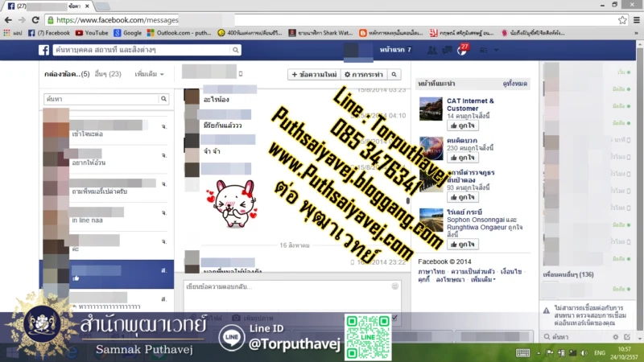Click the Windows taskbar keyboard icon
The image size is (644, 362).
coord(522,352)
